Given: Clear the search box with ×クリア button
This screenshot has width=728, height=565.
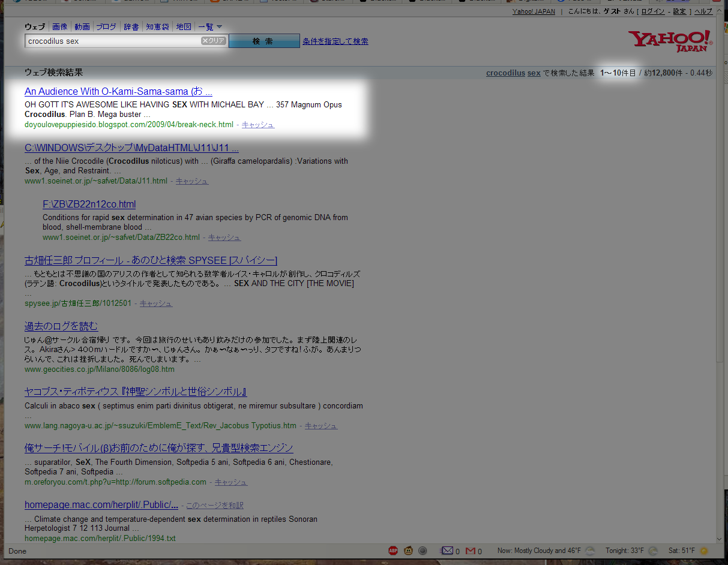Looking at the screenshot, I should (x=213, y=41).
